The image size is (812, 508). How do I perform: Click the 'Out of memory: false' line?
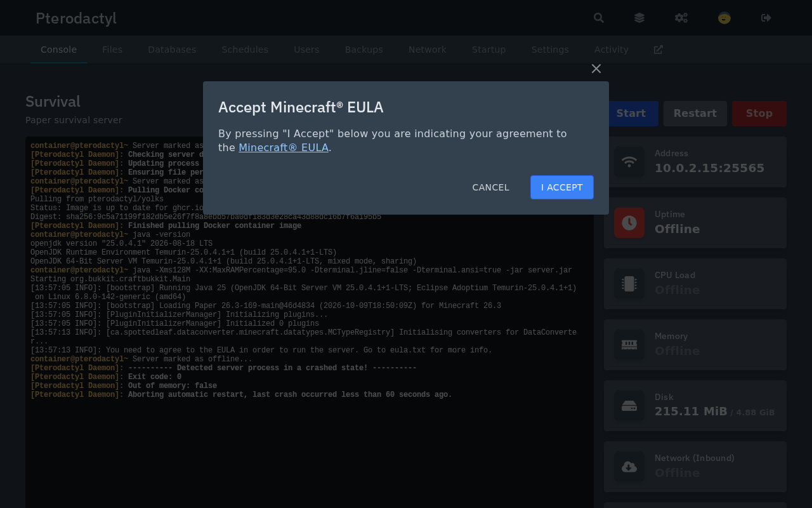[x=124, y=386]
